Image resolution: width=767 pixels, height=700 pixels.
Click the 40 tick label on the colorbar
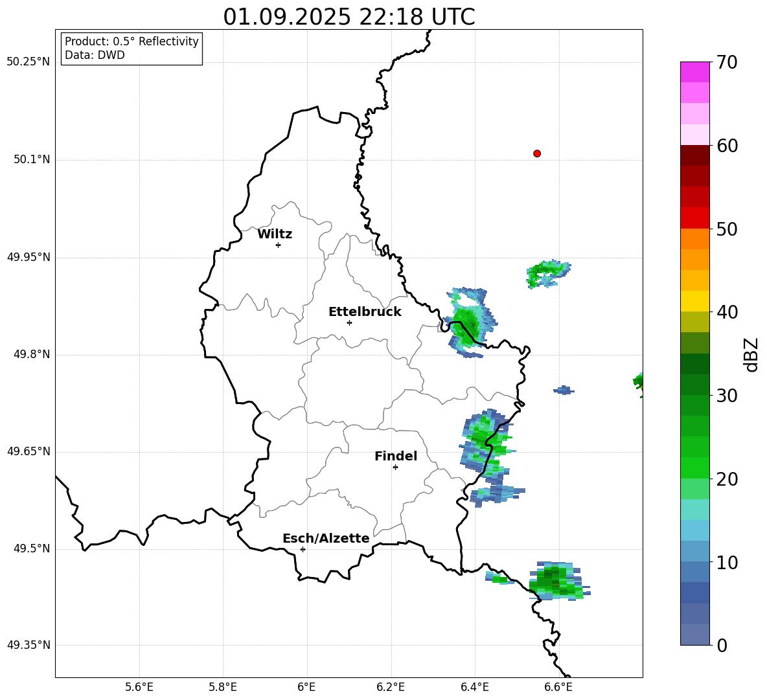coord(727,312)
